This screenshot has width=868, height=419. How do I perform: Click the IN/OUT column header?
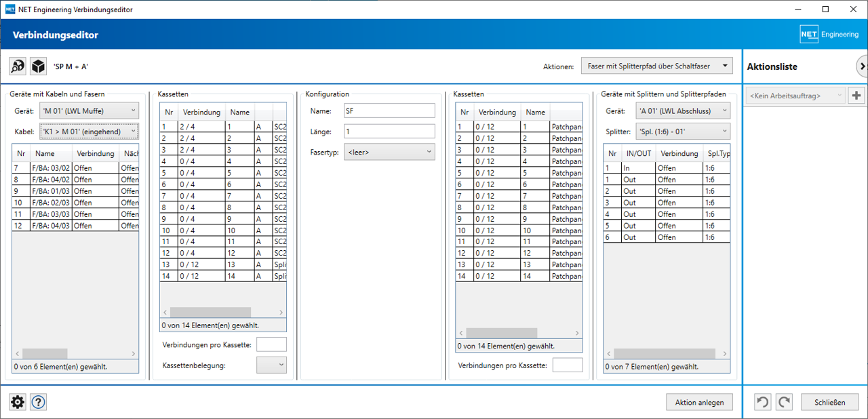(x=639, y=153)
